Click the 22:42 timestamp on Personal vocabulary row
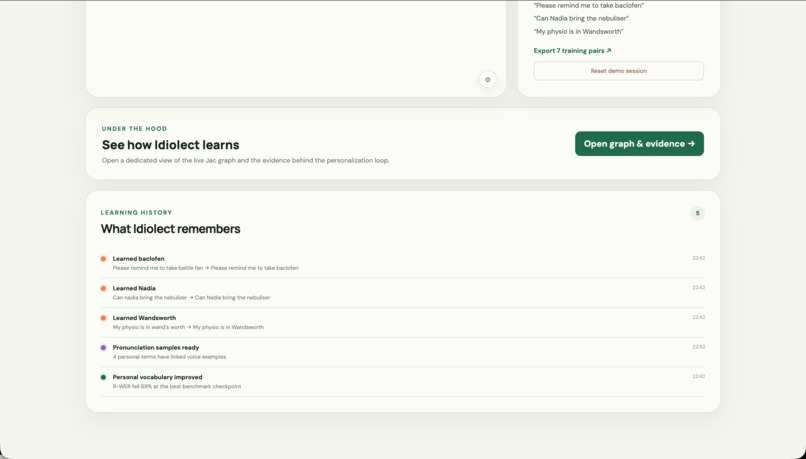 point(699,377)
